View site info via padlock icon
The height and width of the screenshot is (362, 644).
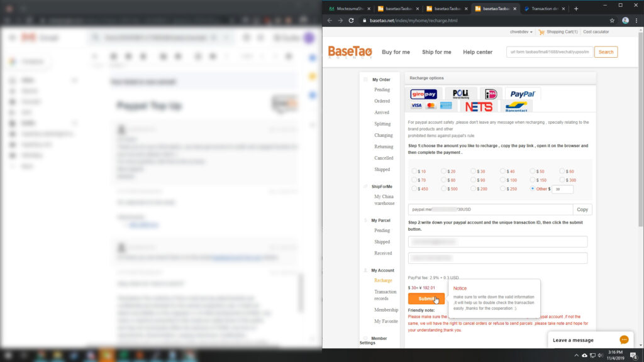364,21
